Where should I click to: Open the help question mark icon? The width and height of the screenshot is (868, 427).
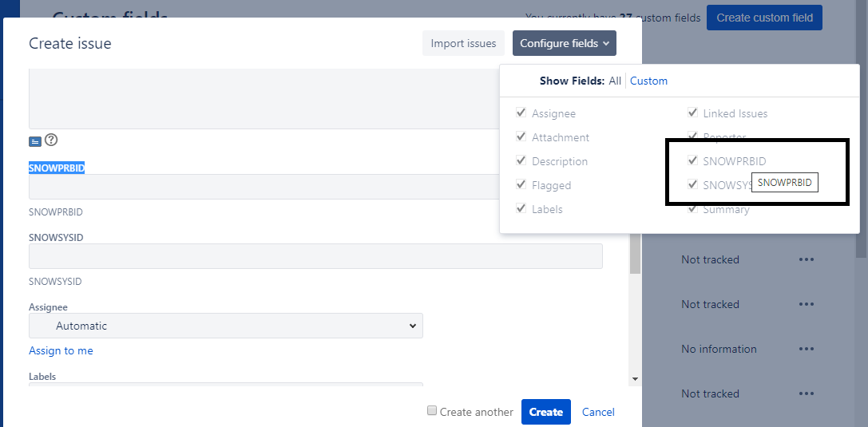click(51, 140)
